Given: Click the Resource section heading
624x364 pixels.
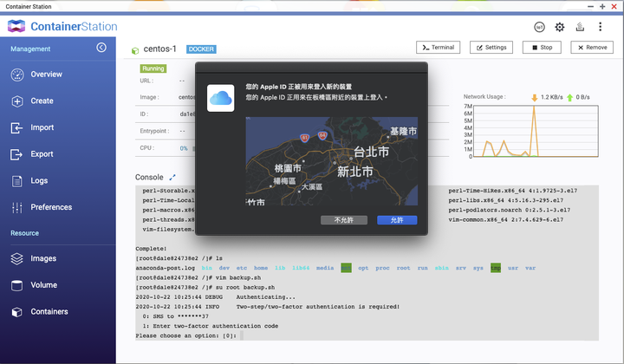Looking at the screenshot, I should click(24, 233).
